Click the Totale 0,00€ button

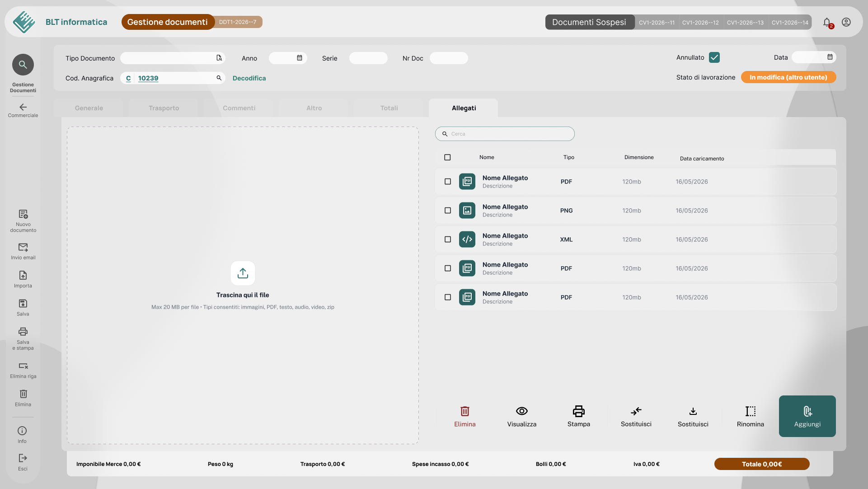[x=762, y=464]
